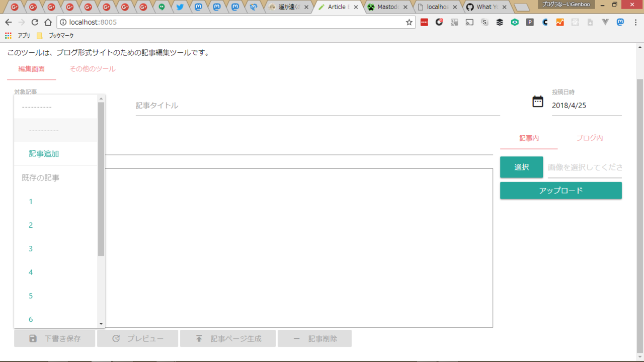
Task: Switch to the ブログ内 image tab
Action: [590, 138]
